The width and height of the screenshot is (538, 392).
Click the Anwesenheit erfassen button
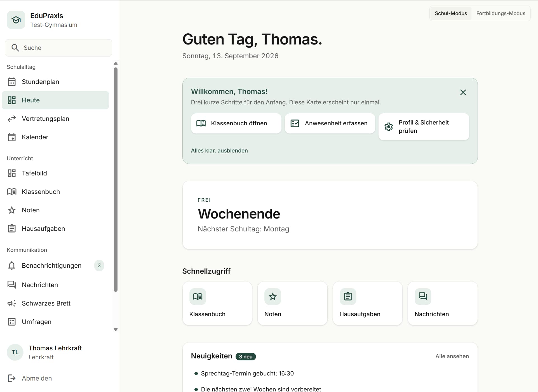[330, 123]
